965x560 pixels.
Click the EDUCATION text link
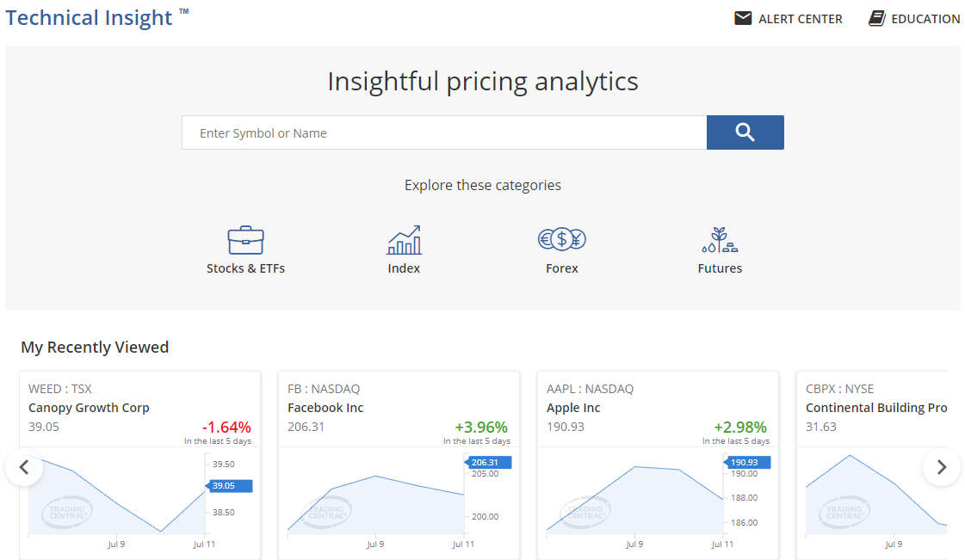(925, 19)
